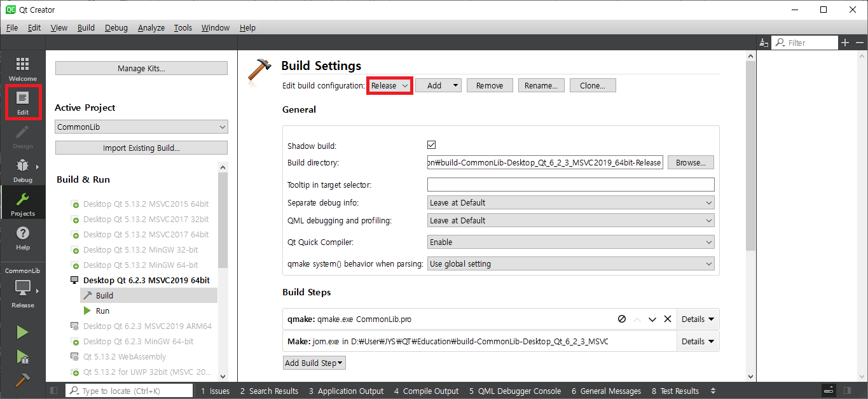Click Clone configuration button

point(593,85)
